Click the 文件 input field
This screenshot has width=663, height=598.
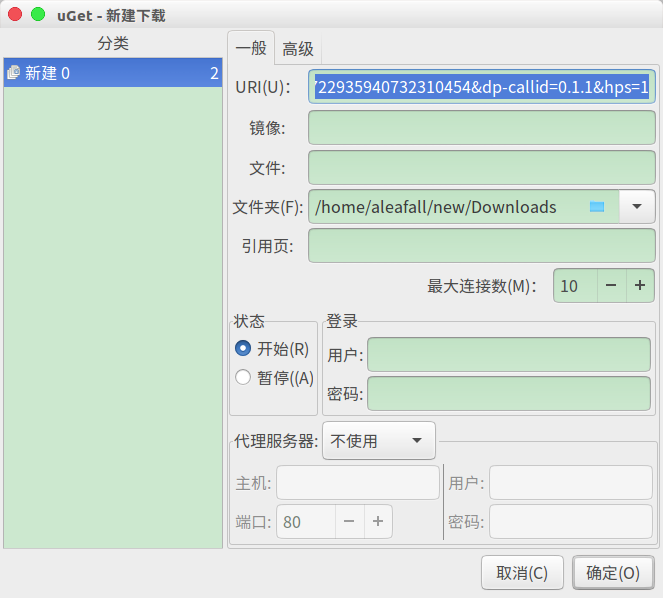[482, 168]
